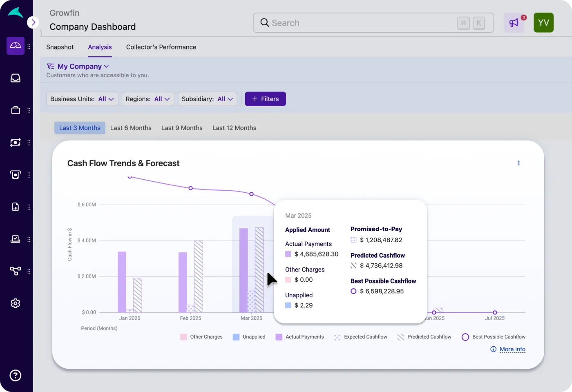
Task: Switch to the Snapshot tab
Action: point(60,47)
